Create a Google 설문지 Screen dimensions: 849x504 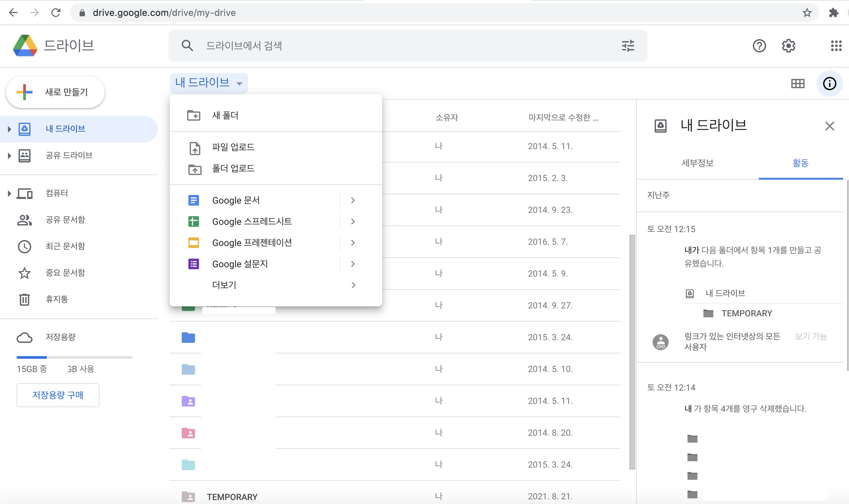pos(240,264)
